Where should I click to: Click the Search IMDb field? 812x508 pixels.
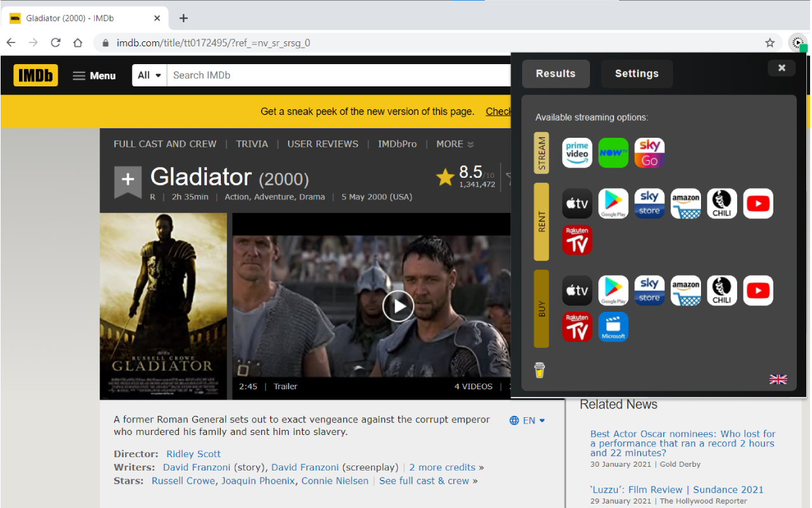click(339, 76)
